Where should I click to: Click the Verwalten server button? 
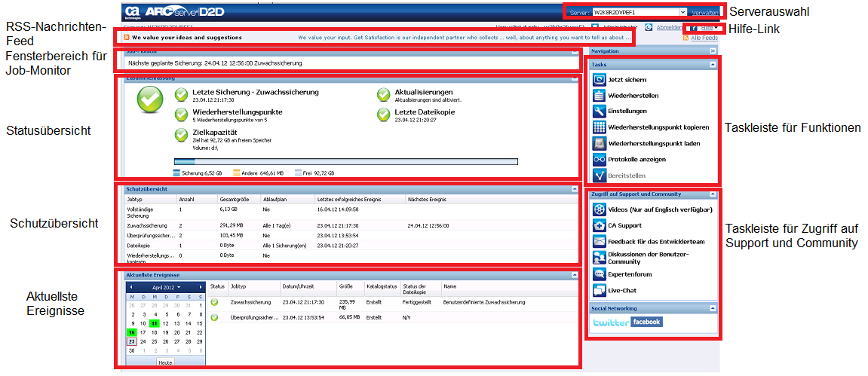[704, 13]
